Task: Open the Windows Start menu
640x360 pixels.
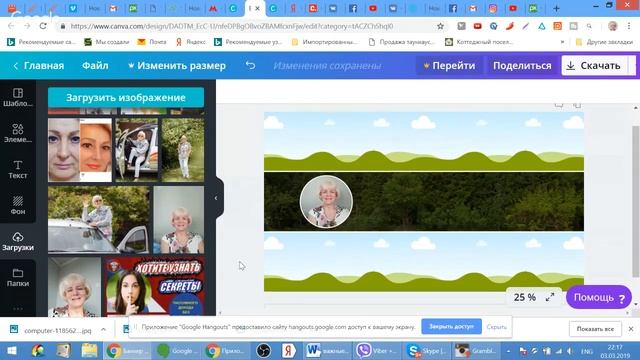Action: [12, 351]
